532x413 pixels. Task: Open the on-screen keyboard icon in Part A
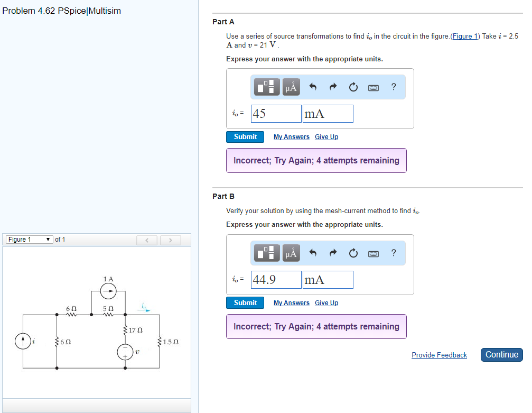(x=373, y=87)
